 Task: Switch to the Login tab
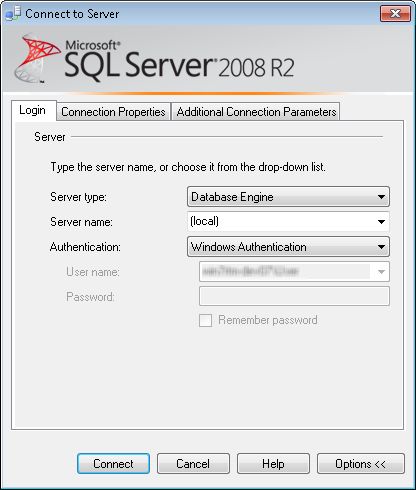pos(33,110)
